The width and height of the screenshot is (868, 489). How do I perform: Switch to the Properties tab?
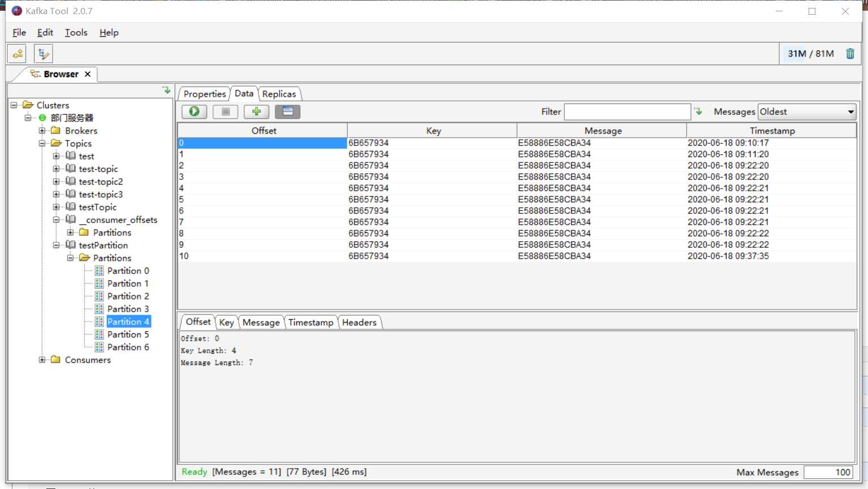tap(204, 94)
